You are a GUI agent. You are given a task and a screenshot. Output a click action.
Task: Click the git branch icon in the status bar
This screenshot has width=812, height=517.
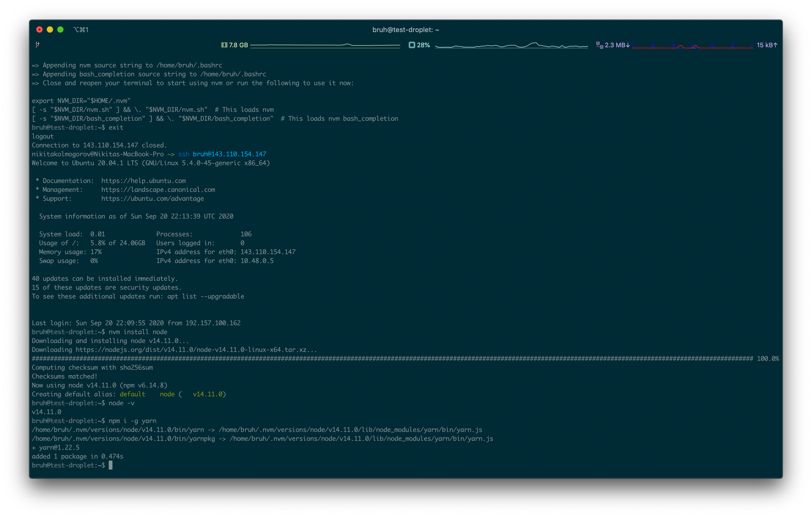[38, 45]
